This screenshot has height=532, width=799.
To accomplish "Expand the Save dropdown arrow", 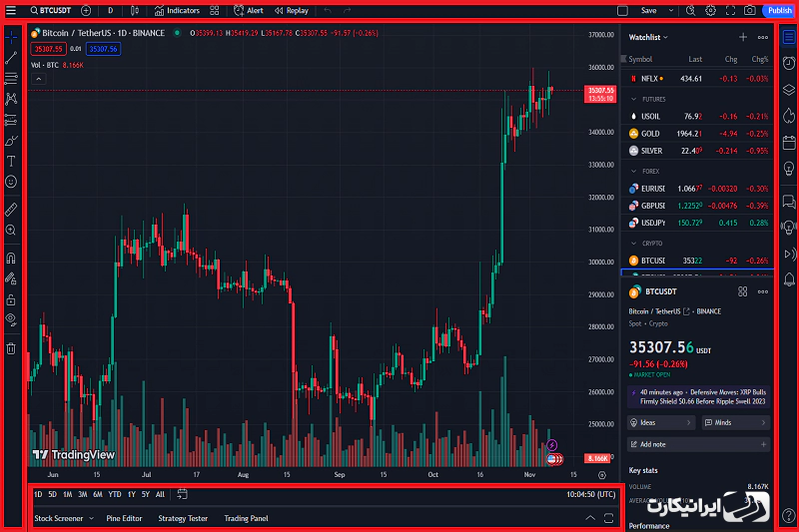I will click(670, 11).
